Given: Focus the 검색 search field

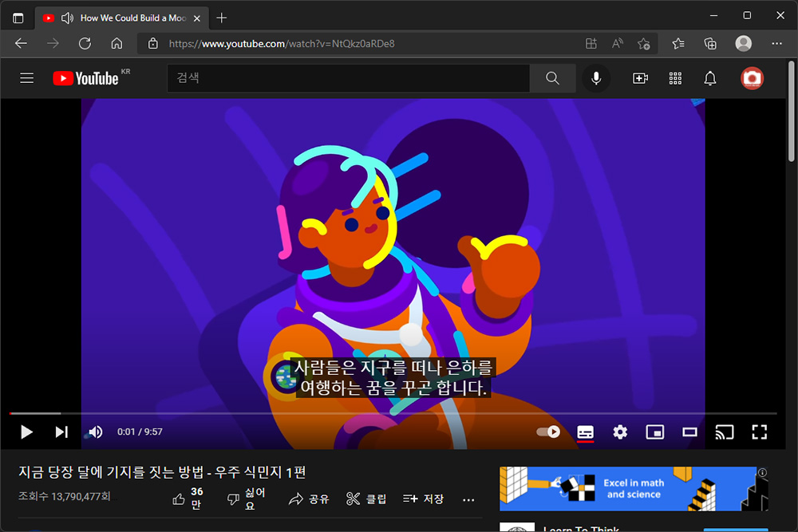Looking at the screenshot, I should click(x=348, y=78).
